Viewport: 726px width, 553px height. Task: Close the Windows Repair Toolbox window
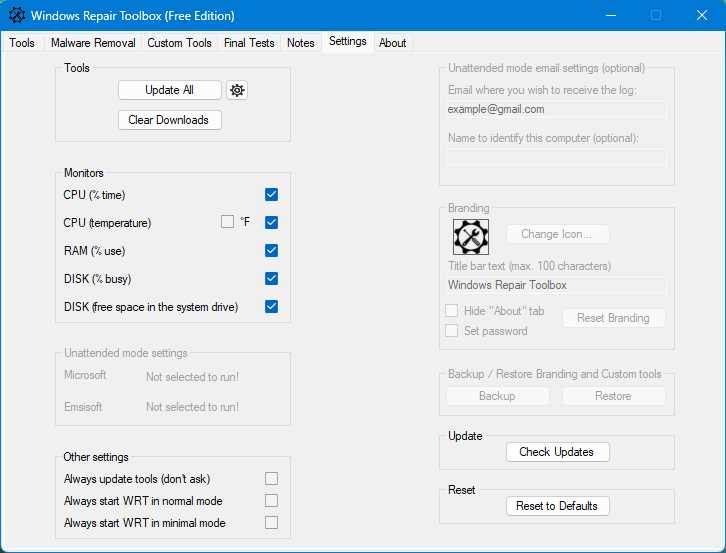(702, 15)
